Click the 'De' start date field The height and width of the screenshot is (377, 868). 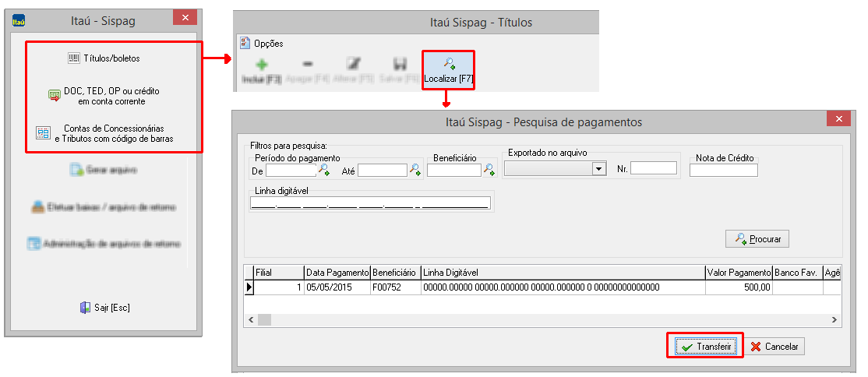(291, 171)
